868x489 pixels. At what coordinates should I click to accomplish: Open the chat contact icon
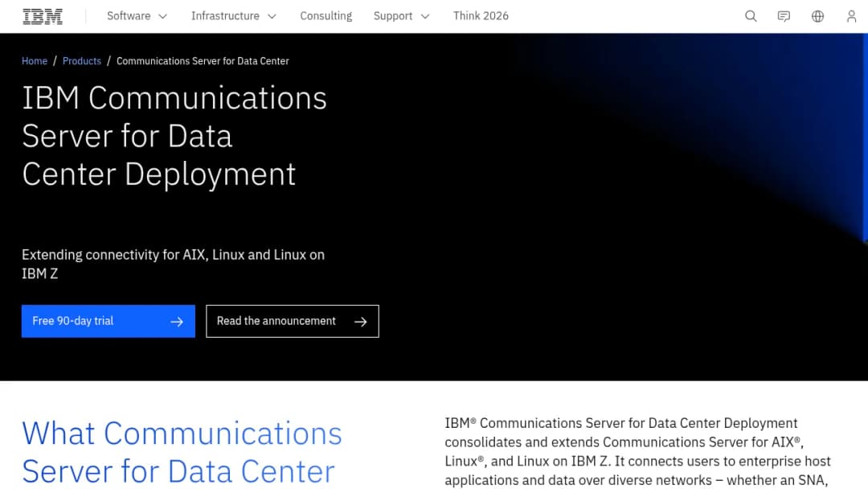784,16
